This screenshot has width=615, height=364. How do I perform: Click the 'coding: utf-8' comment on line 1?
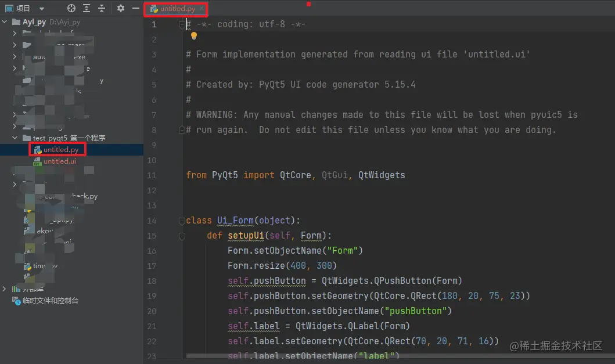click(251, 24)
